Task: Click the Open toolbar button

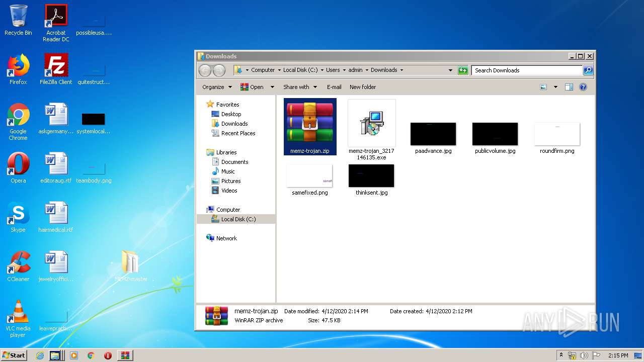Action: click(252, 87)
